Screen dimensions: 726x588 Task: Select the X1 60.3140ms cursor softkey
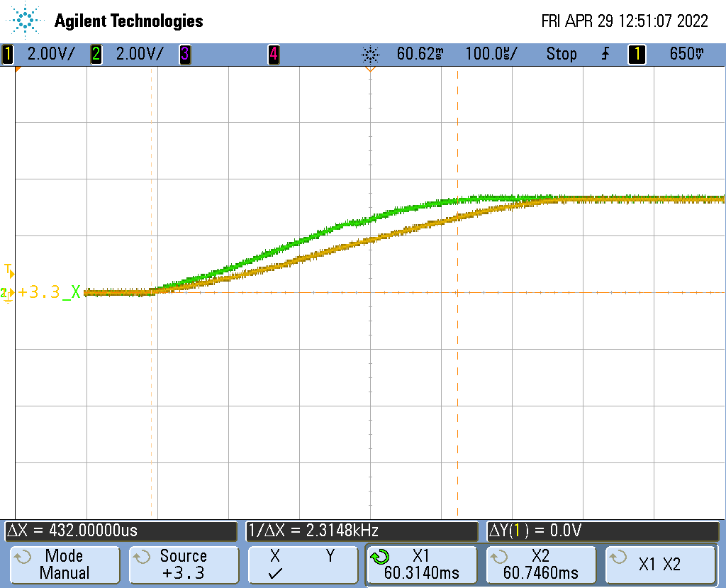[x=421, y=565]
